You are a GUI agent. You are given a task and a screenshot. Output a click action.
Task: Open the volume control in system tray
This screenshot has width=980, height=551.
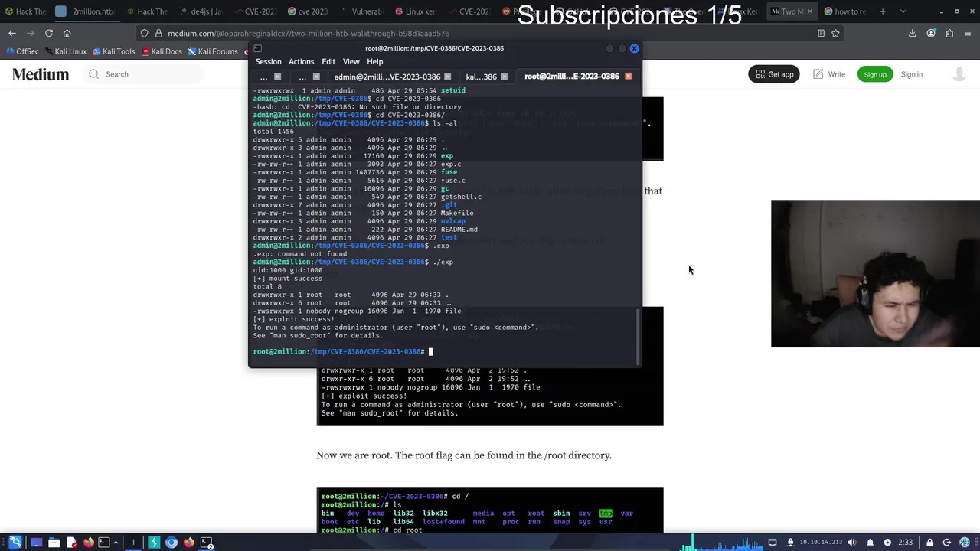pyautogui.click(x=851, y=543)
